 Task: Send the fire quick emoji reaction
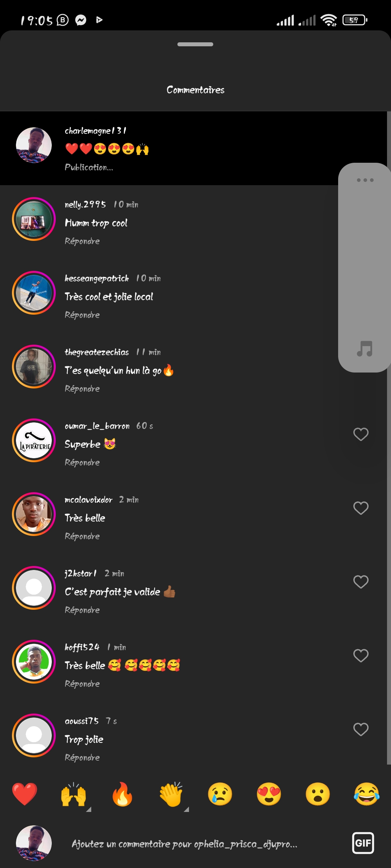[122, 794]
